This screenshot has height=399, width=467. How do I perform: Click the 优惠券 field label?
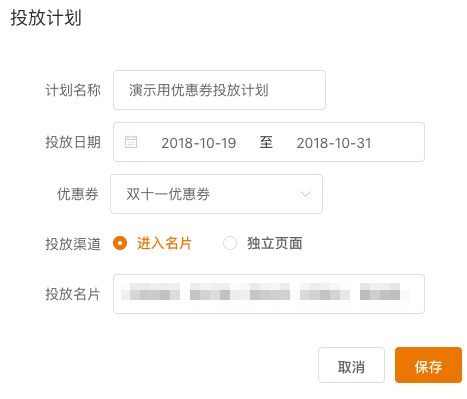78,194
